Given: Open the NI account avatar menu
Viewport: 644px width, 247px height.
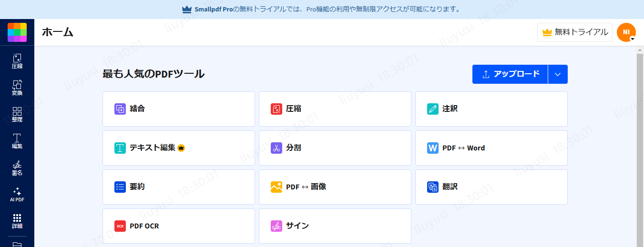Looking at the screenshot, I should [x=626, y=32].
